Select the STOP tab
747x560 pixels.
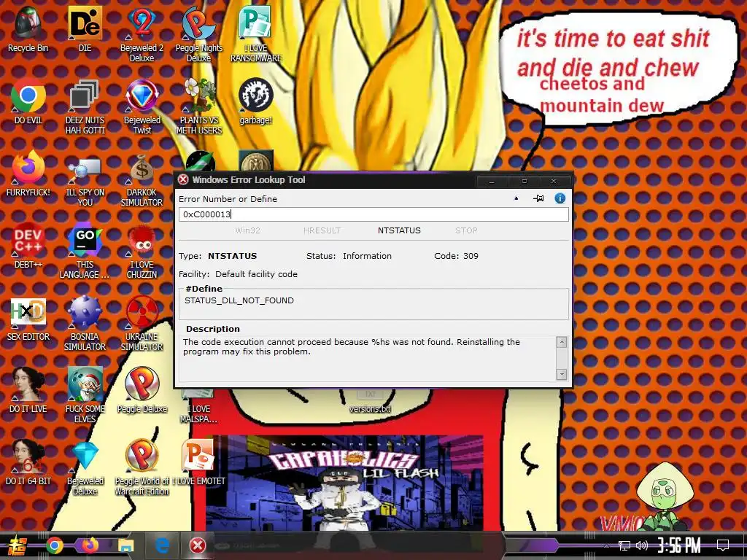click(466, 230)
